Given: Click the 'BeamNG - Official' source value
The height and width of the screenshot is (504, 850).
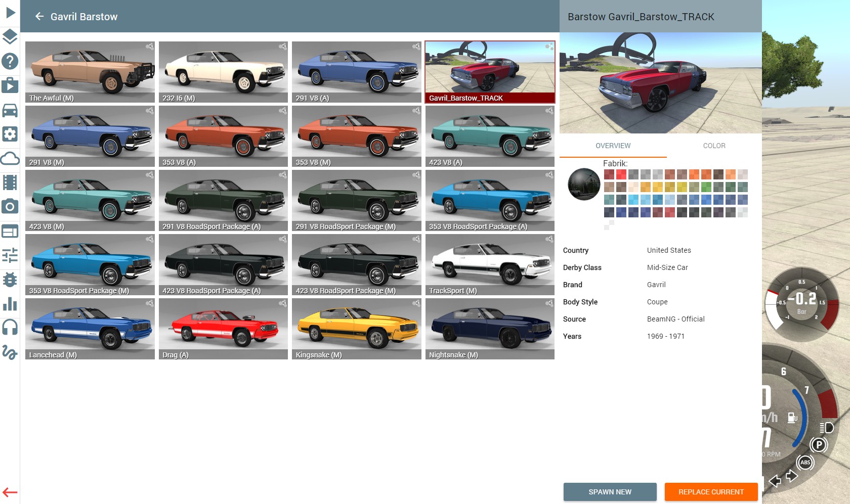Looking at the screenshot, I should click(x=675, y=319).
